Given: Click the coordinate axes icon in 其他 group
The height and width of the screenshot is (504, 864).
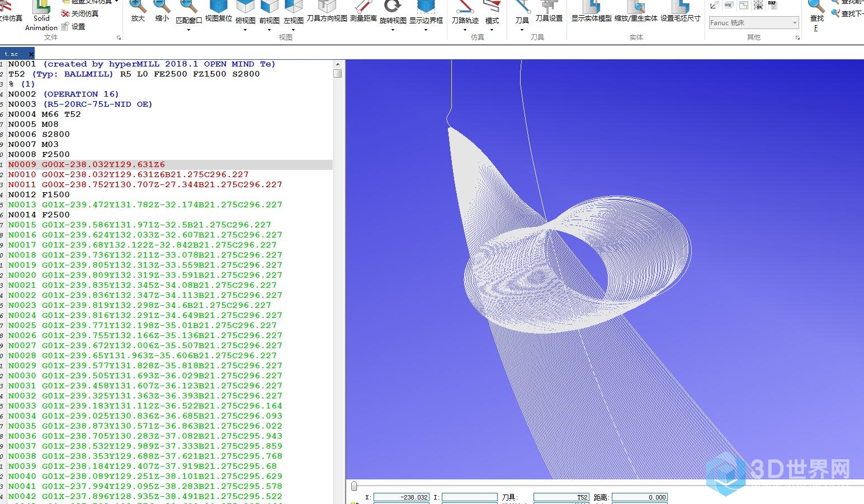Looking at the screenshot, I should click(714, 5).
